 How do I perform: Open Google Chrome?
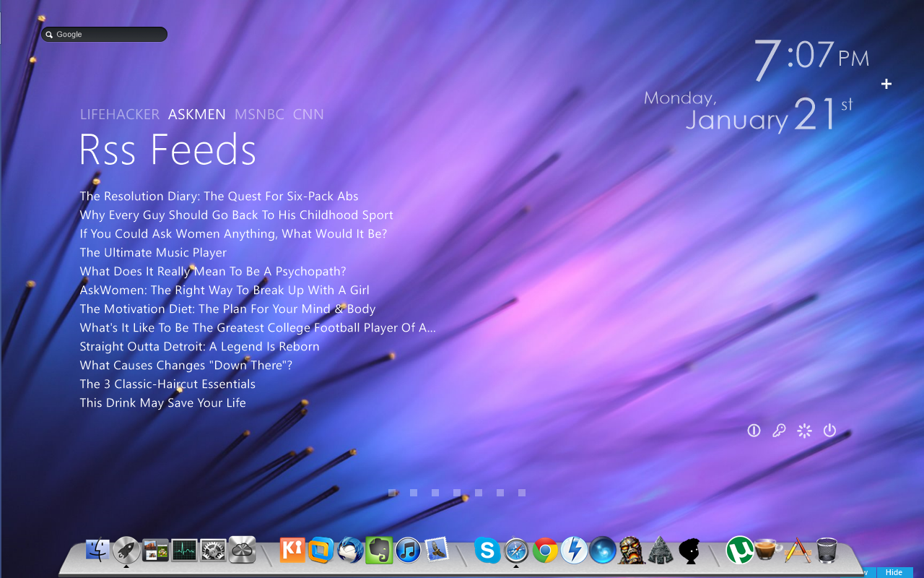(x=544, y=551)
